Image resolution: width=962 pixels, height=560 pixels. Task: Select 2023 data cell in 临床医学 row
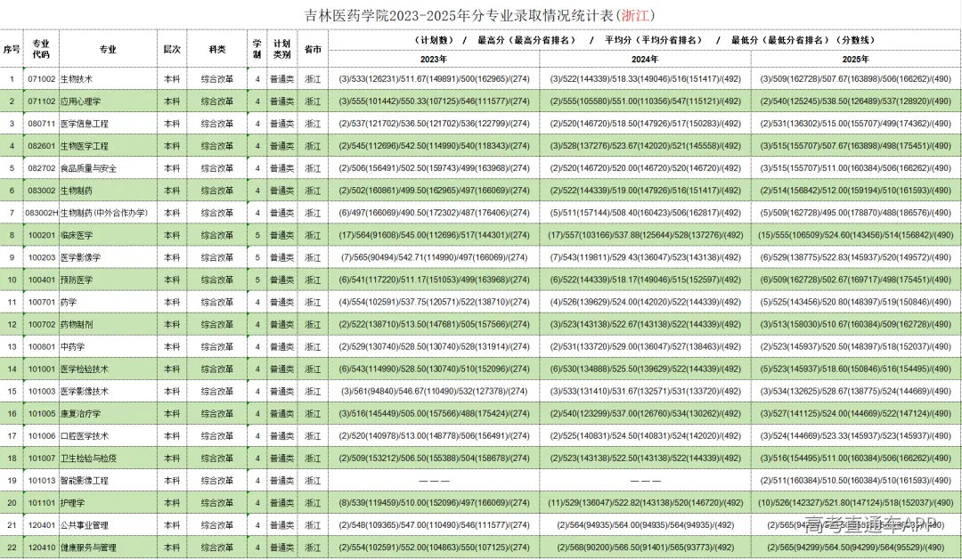pos(434,235)
